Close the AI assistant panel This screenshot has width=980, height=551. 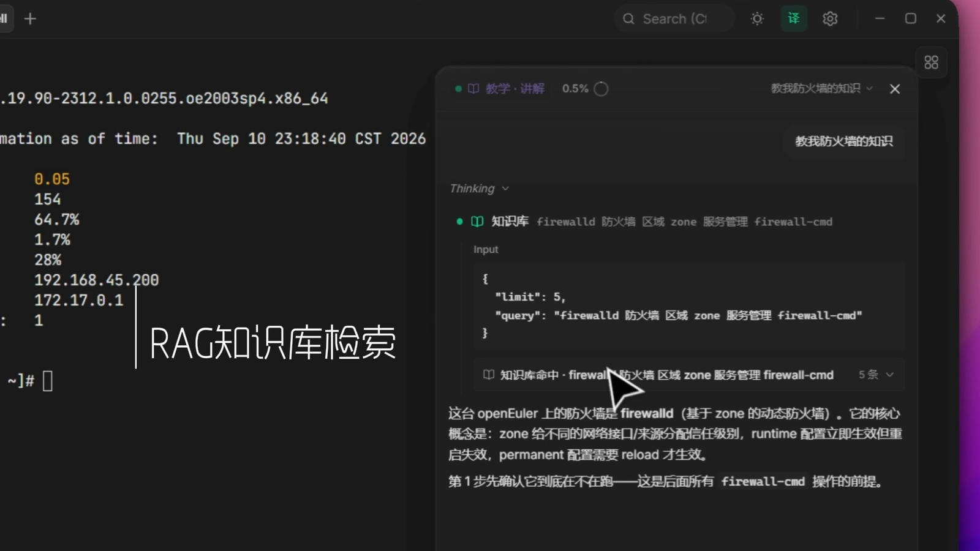tap(895, 89)
